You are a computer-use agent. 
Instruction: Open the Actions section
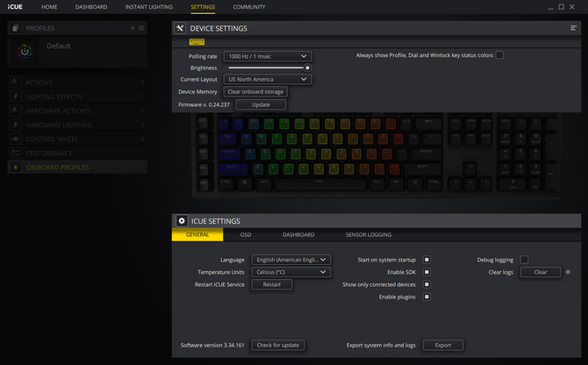click(x=77, y=82)
